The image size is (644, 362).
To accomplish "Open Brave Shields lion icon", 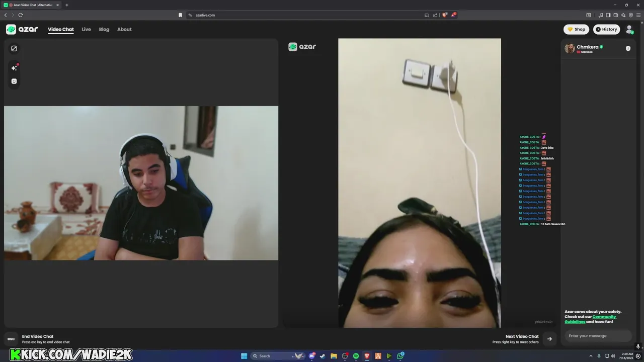I will (444, 15).
